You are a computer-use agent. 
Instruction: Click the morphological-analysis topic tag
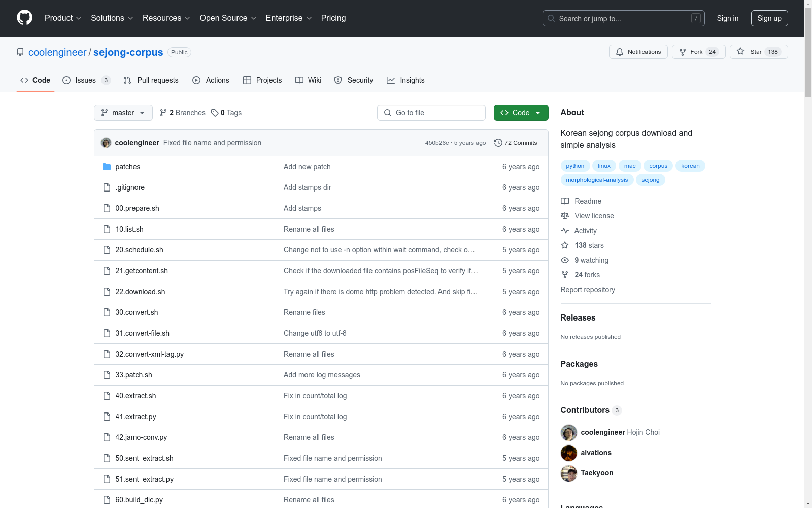tap(597, 180)
